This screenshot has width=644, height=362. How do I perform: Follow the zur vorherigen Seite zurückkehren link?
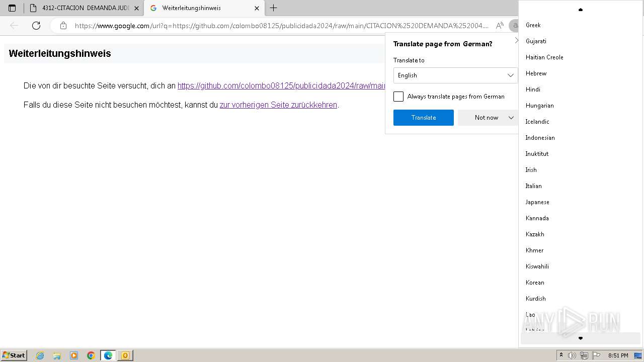(x=278, y=105)
